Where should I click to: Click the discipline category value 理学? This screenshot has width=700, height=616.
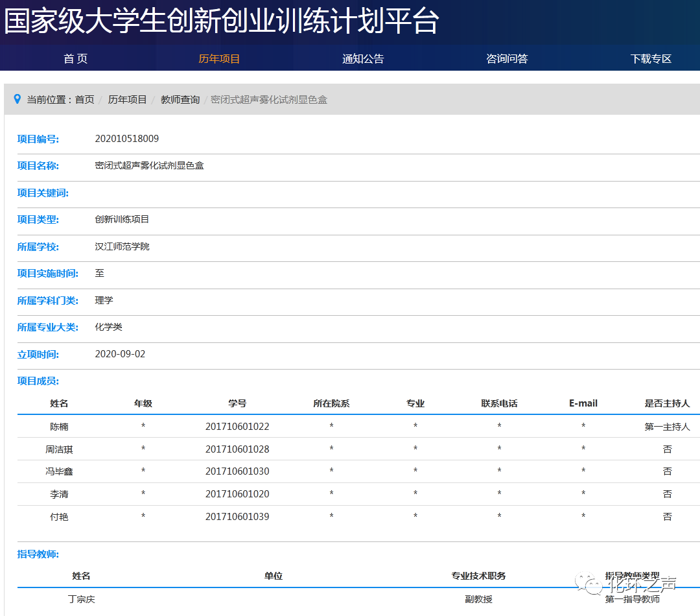tap(104, 300)
